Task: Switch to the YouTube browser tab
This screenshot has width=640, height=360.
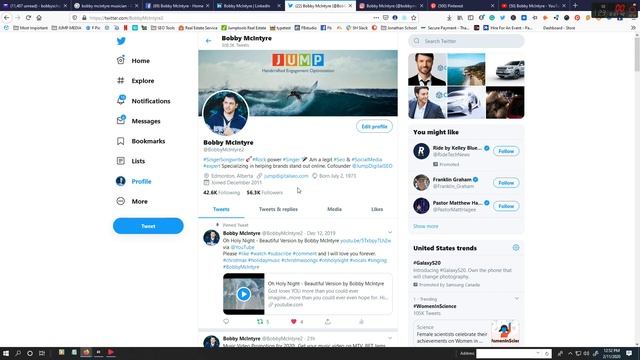Action: click(533, 6)
